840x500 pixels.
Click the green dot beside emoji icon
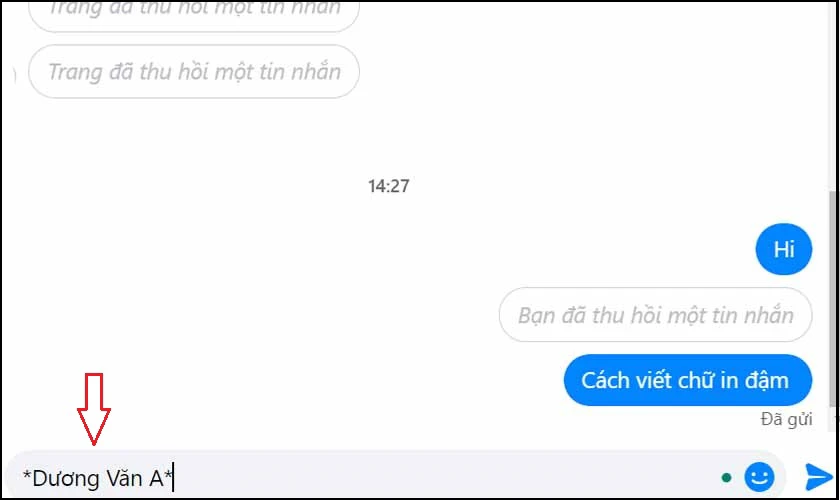pos(726,477)
